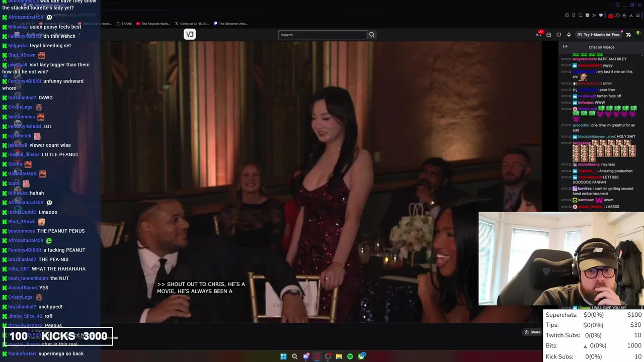Image resolution: width=644 pixels, height=362 pixels.
Task: Open Twitch notifications inbox with 27 badge
Action: 539,34
